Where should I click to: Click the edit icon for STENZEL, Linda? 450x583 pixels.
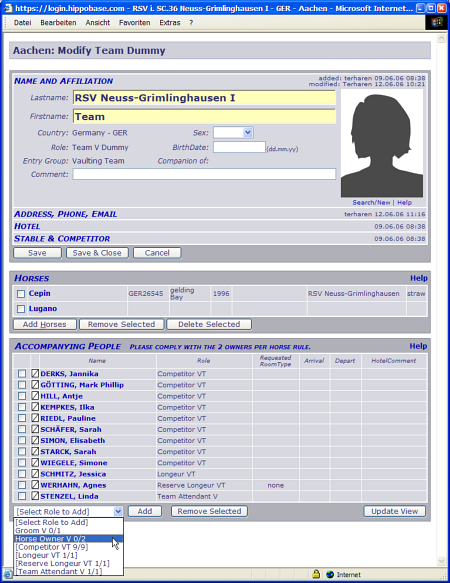click(x=35, y=496)
